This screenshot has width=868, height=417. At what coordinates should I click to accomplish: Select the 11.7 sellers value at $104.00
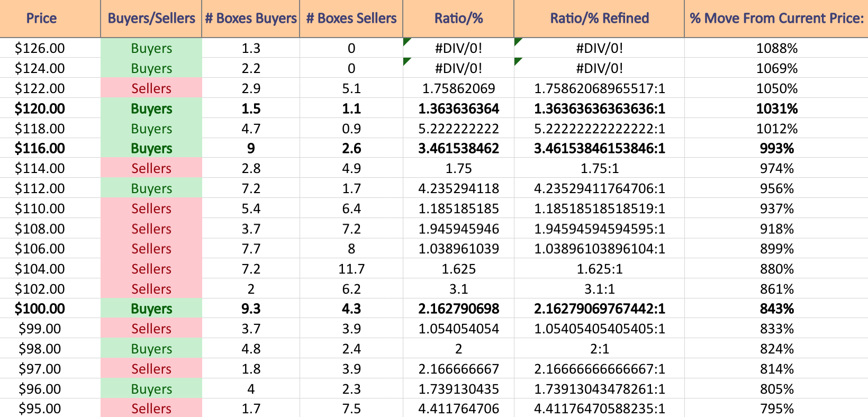tap(351, 269)
